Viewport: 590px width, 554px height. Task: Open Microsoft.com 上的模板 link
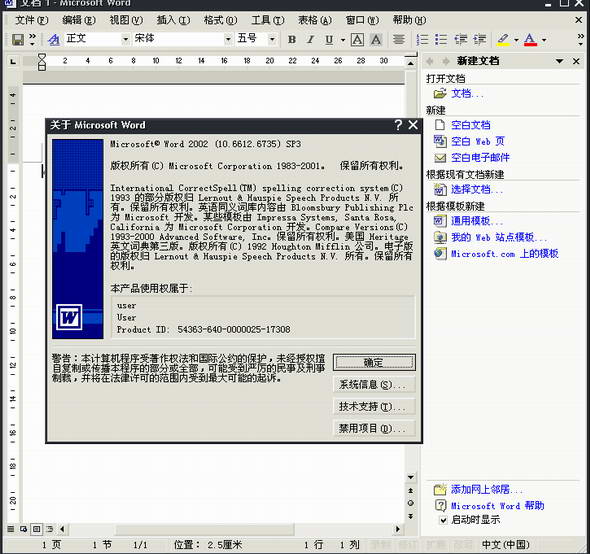point(505,254)
